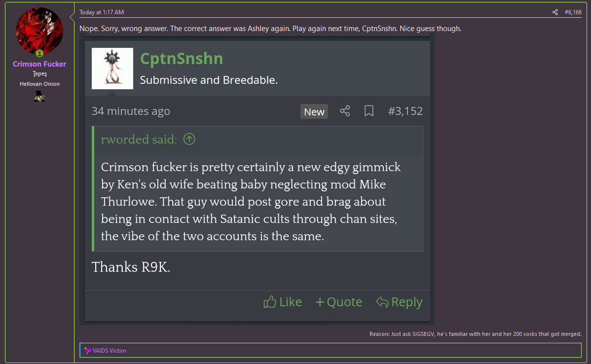591x364 pixels.
Task: Click the badge icon below Hellovan Onion
Action: point(39,97)
